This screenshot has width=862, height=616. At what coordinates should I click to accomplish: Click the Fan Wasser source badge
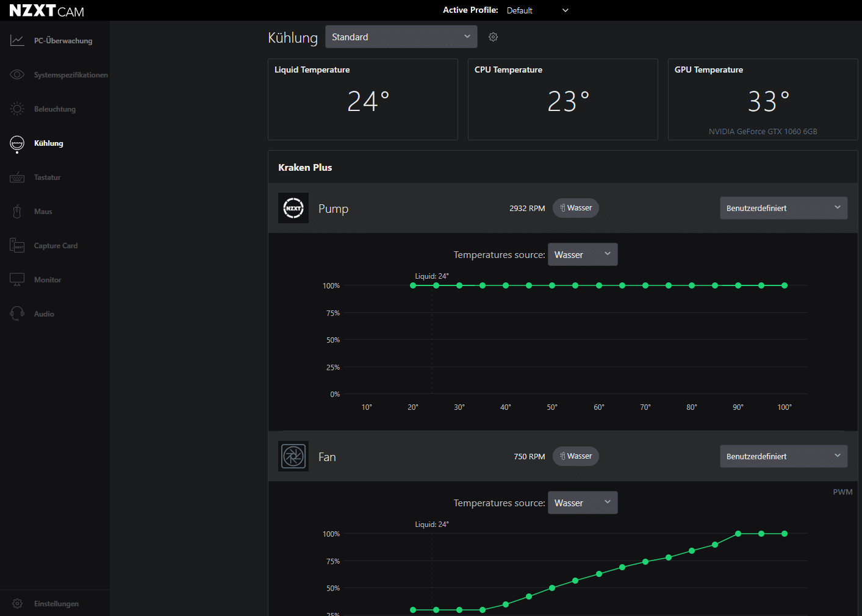[575, 456]
